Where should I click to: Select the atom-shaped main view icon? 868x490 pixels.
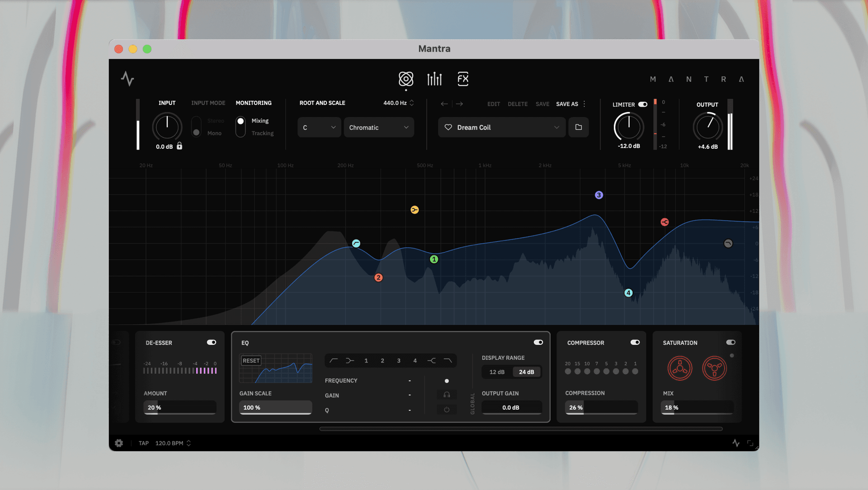406,79
